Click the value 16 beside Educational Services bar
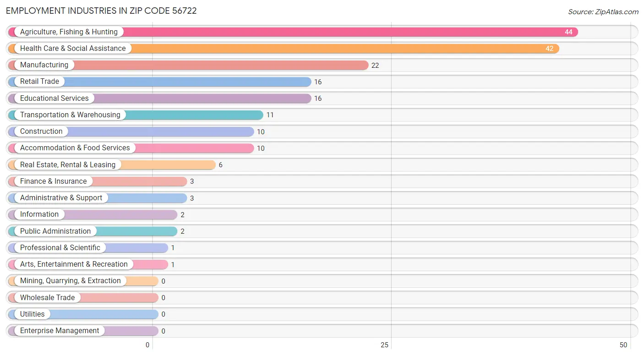The width and height of the screenshot is (644, 356). (x=318, y=99)
